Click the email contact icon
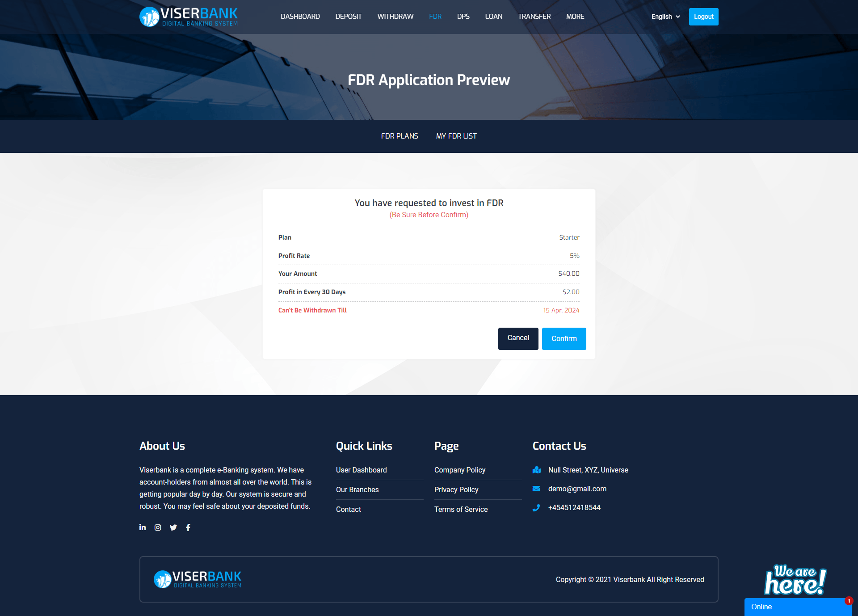Image resolution: width=858 pixels, height=616 pixels. [x=537, y=489]
